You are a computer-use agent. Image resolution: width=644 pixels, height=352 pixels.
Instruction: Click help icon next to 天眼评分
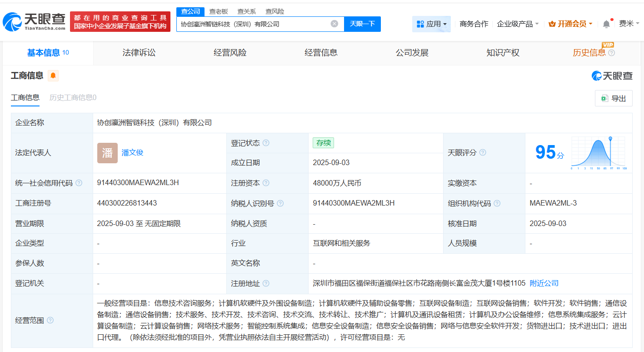[x=483, y=153]
